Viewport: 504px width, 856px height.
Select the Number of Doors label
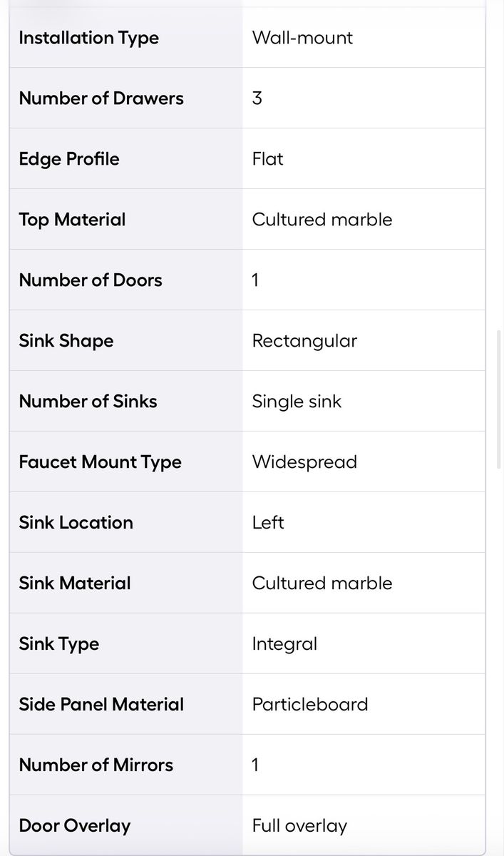[x=91, y=280]
